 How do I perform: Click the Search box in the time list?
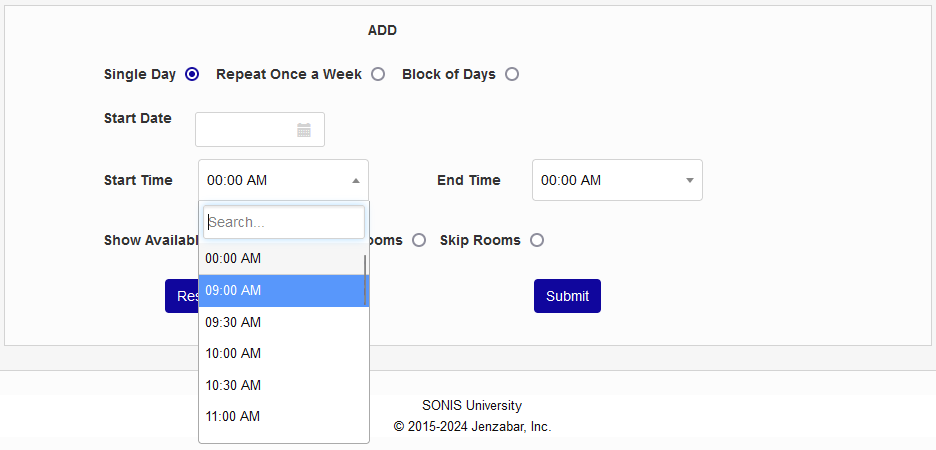click(x=284, y=222)
